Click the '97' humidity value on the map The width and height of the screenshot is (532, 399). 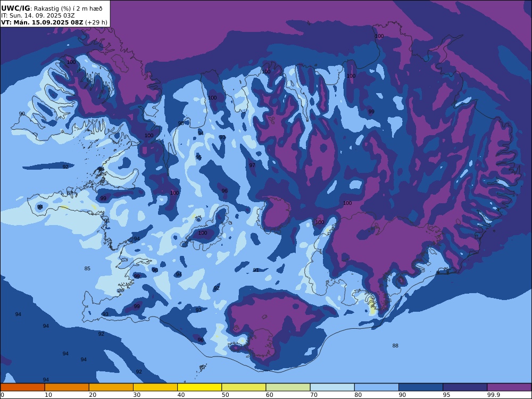point(252,165)
